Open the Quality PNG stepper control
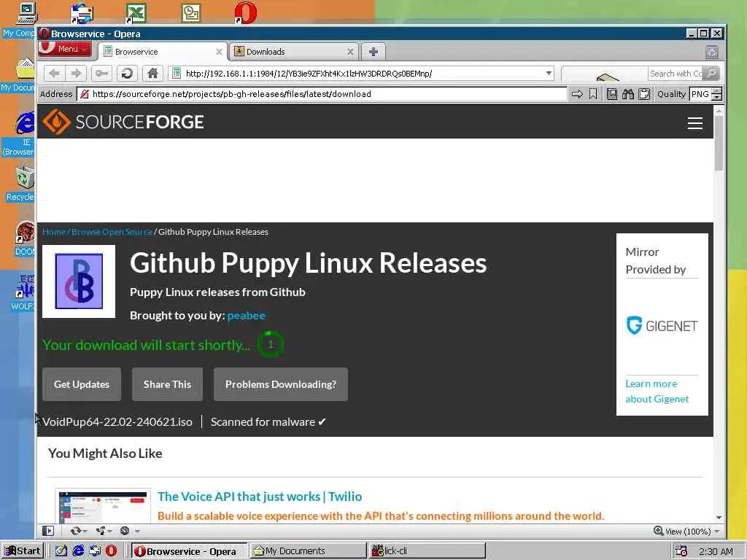The image size is (747, 560). [x=717, y=94]
